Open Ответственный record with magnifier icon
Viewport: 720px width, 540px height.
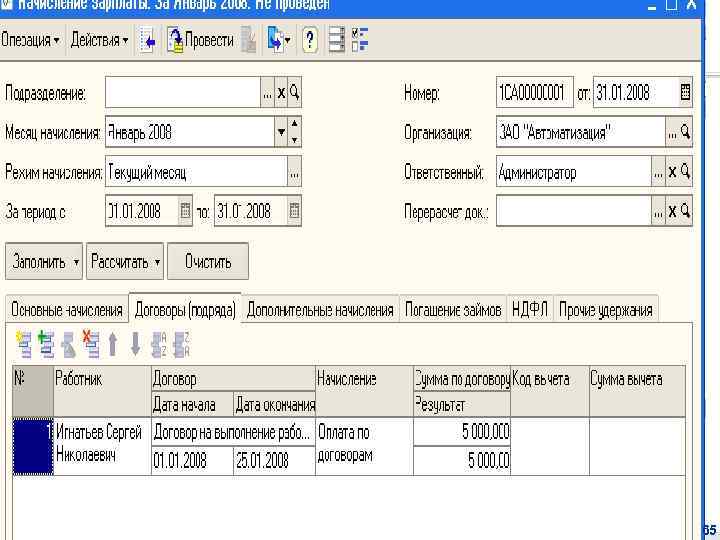686,172
